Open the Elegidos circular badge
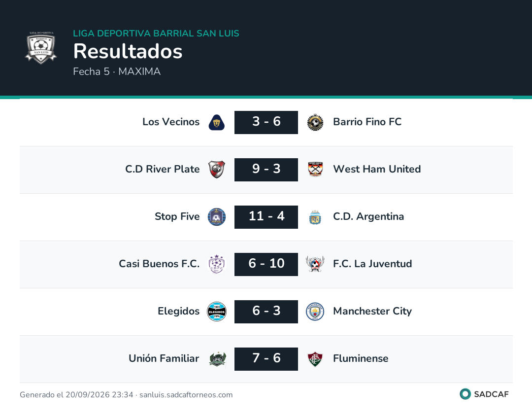The height and width of the screenshot is (420, 532). 216,312
